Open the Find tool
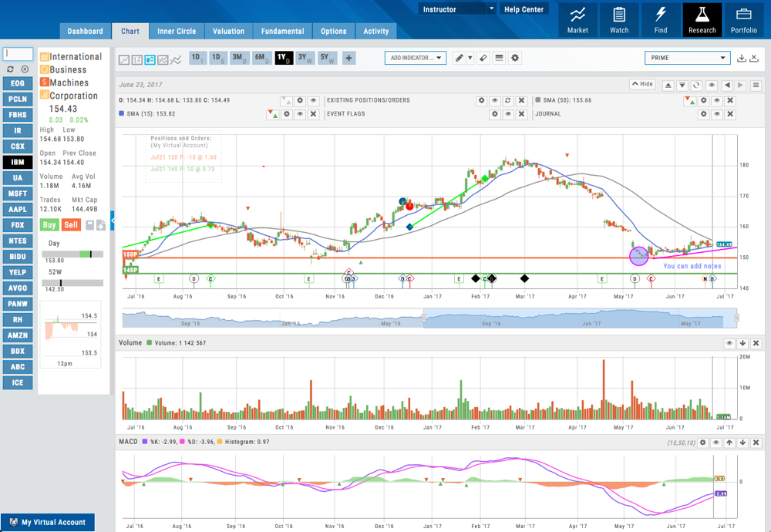Screen dimensions: 771x532 661,20
